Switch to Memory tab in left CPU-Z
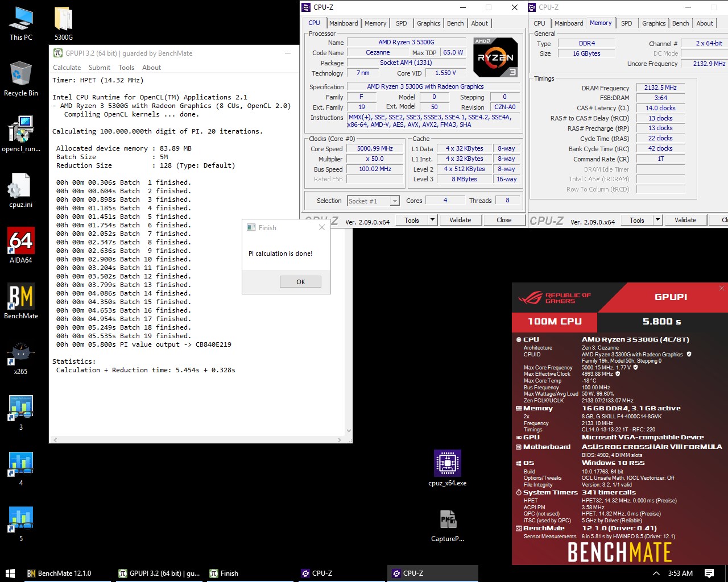Viewport: 728px width, 582px height. [x=375, y=23]
